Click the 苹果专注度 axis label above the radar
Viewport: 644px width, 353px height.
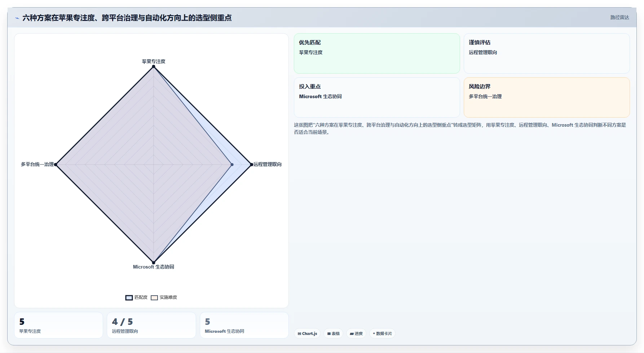[x=154, y=61]
